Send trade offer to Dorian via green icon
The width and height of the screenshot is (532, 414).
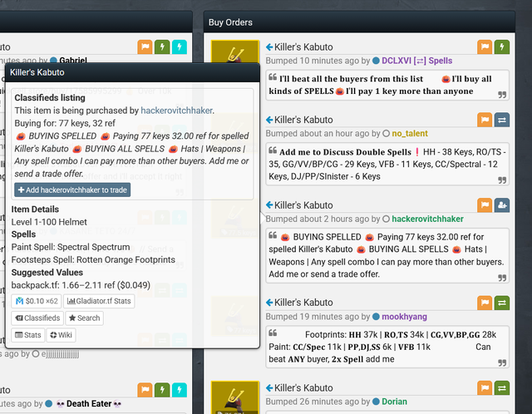tap(502, 388)
